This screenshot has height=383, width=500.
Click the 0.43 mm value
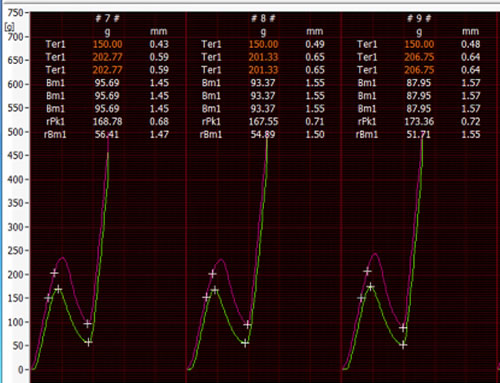click(159, 44)
